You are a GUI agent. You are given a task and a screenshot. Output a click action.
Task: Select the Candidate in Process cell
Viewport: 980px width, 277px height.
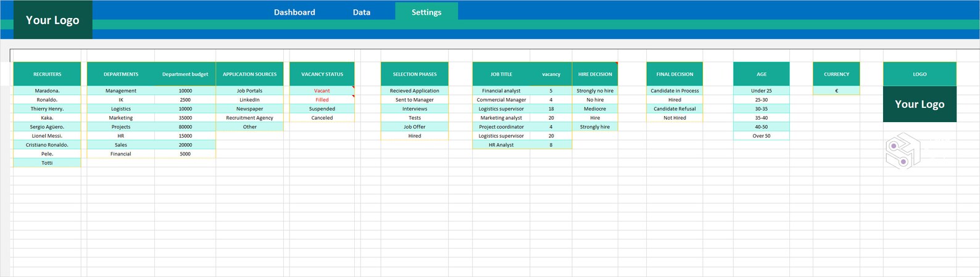tap(675, 91)
